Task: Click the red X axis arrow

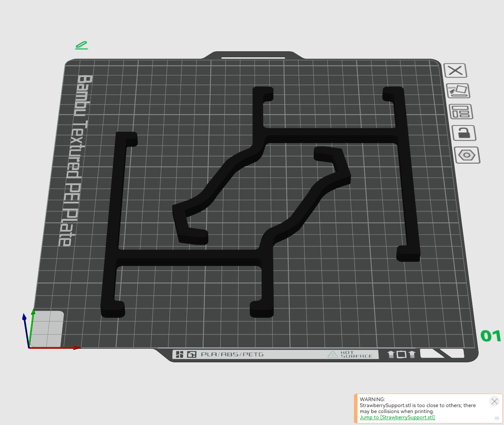Action: click(56, 348)
